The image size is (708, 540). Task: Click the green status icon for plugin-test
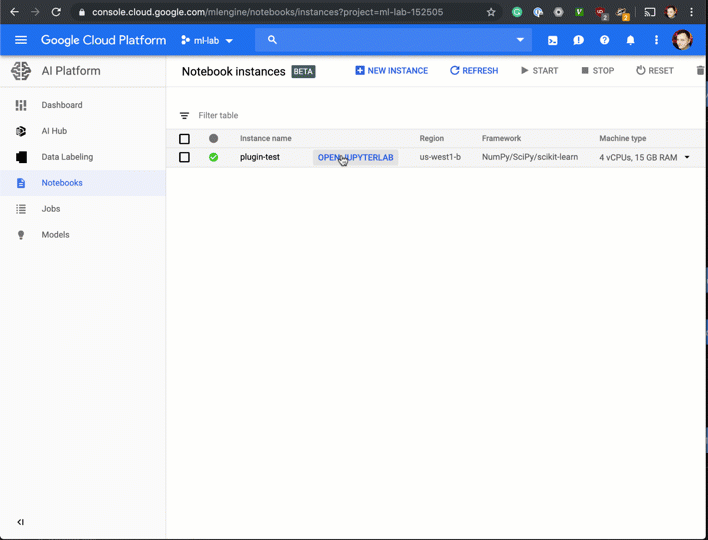[214, 157]
